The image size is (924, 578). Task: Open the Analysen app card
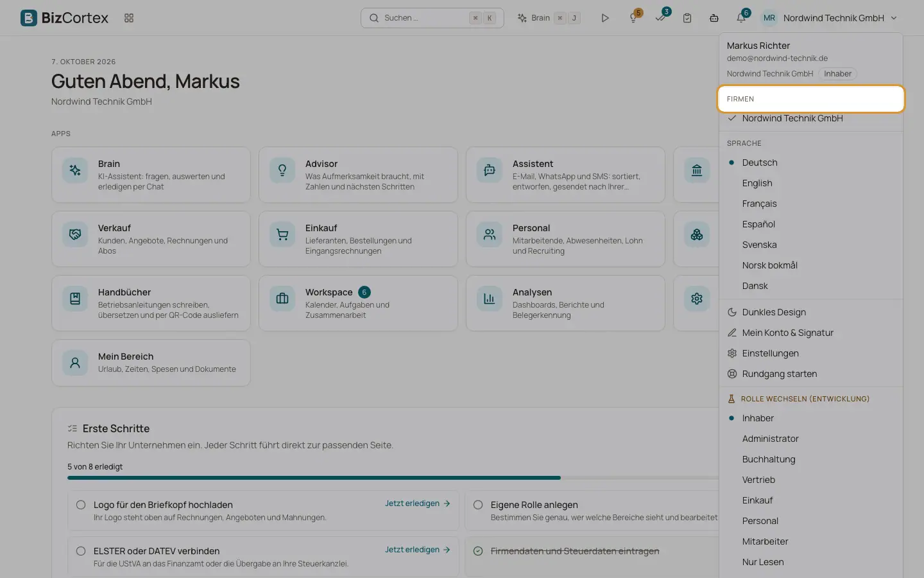(565, 303)
